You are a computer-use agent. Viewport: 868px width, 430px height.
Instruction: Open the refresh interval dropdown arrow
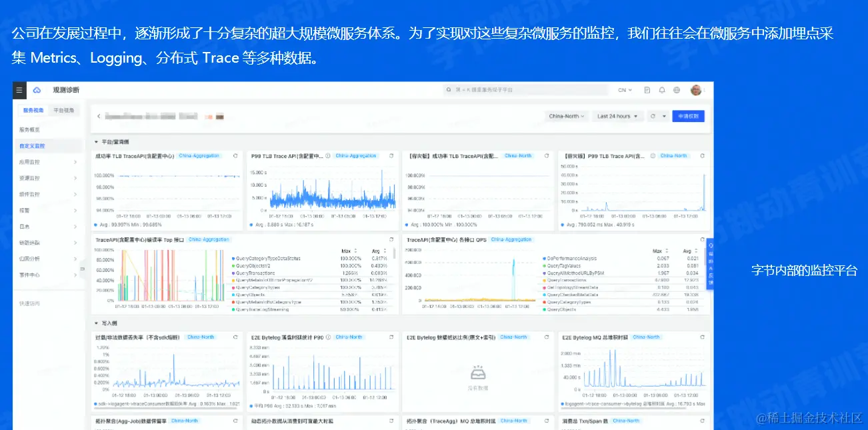point(664,116)
